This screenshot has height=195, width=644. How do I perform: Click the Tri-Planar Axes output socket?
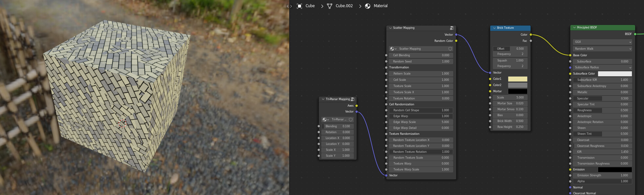pos(357,106)
